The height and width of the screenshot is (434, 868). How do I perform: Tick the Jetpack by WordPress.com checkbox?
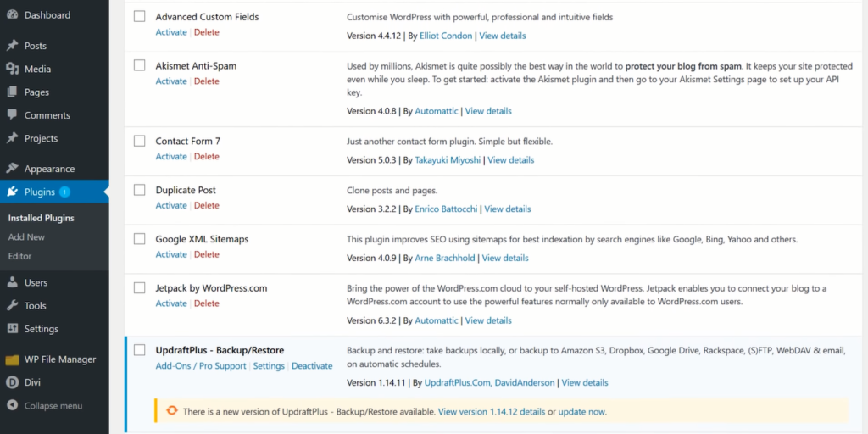[x=139, y=288]
